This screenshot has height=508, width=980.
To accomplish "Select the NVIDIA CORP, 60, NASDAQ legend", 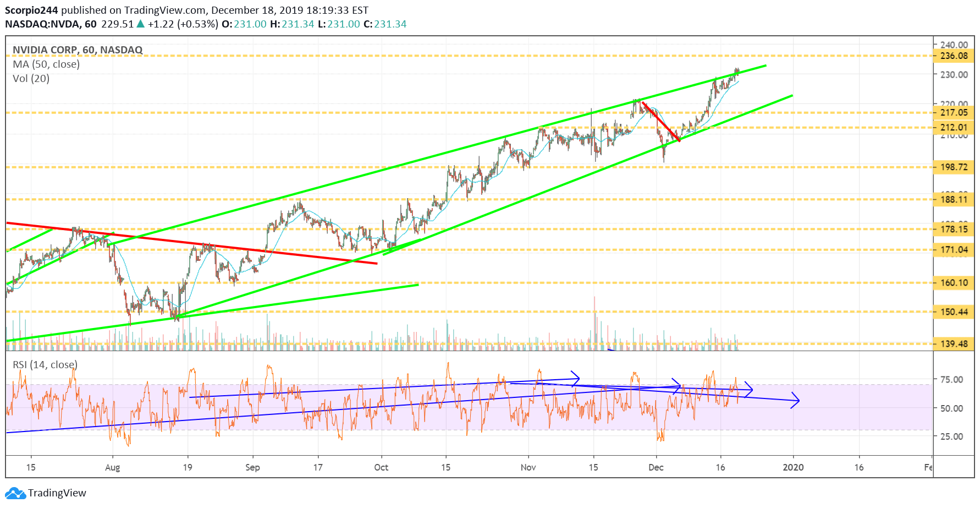I will 78,50.
